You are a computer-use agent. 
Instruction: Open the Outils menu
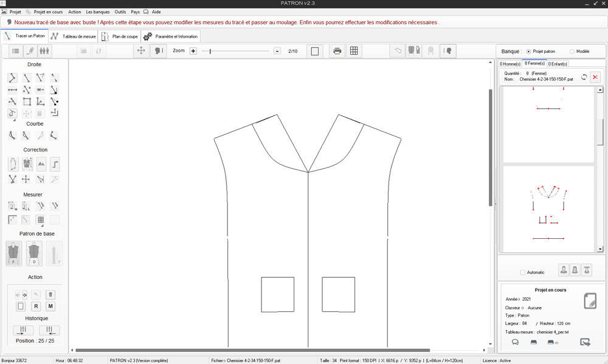coord(120,12)
